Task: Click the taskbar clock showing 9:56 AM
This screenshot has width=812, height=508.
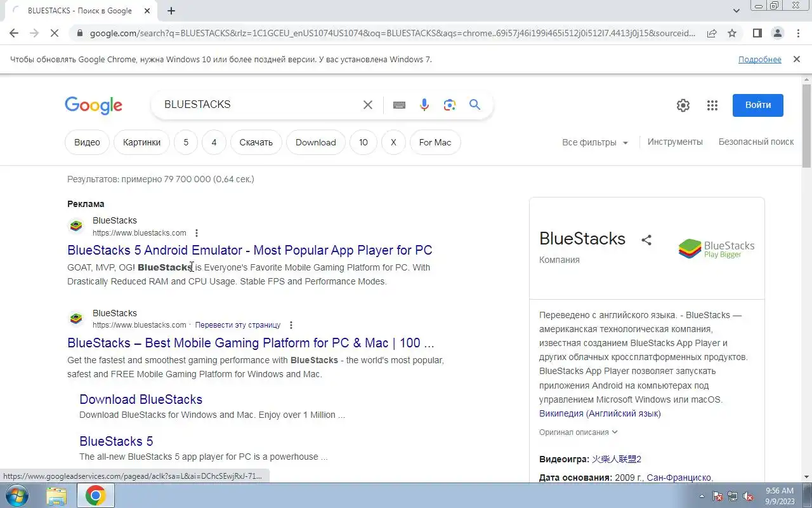Action: 780,495
